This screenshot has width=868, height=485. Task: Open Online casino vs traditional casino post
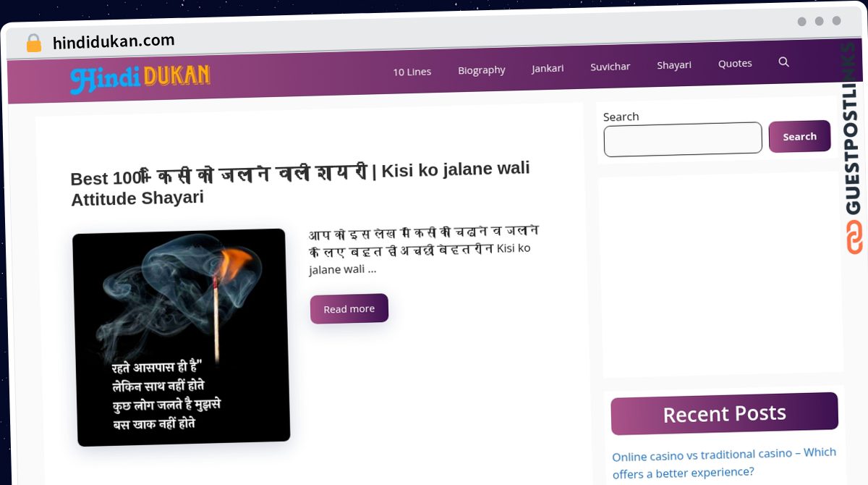pyautogui.click(x=724, y=463)
